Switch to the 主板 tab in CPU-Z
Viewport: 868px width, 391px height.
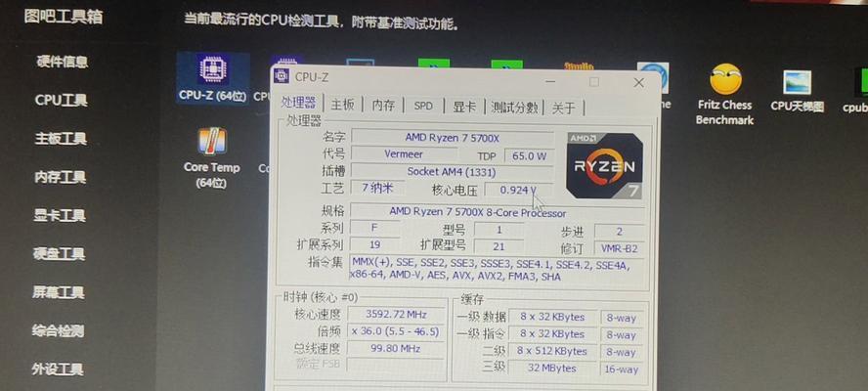(342, 105)
